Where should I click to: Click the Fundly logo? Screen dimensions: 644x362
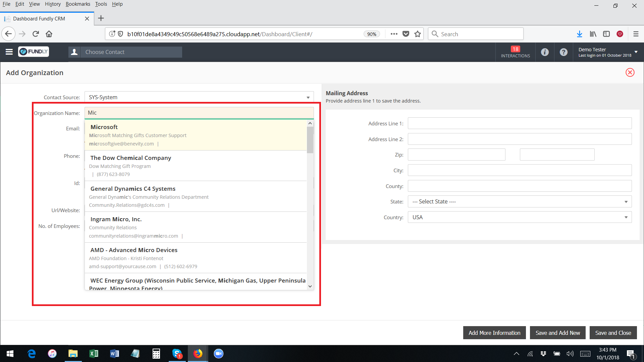coord(34,52)
